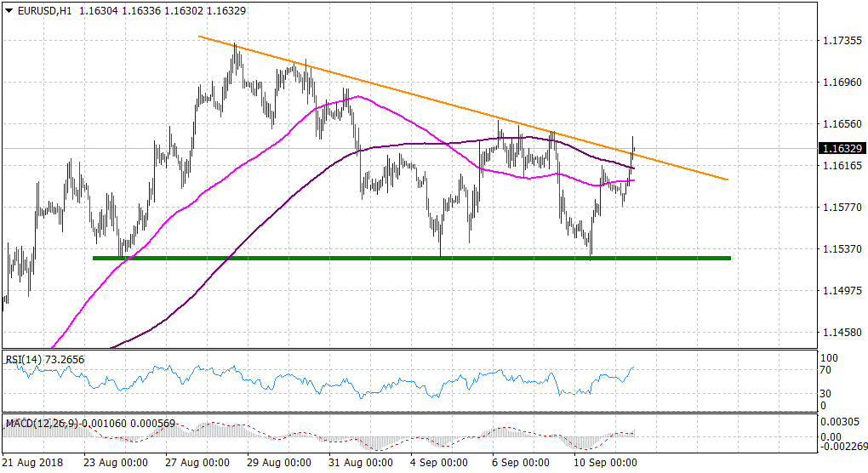Click the 1.15370 price axis label

click(x=844, y=248)
